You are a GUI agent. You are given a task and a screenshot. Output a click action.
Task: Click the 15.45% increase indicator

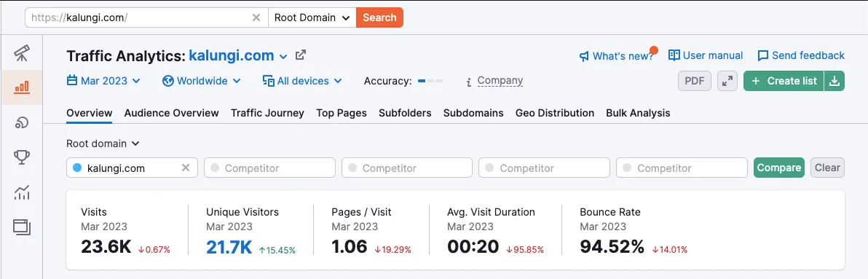(x=277, y=250)
